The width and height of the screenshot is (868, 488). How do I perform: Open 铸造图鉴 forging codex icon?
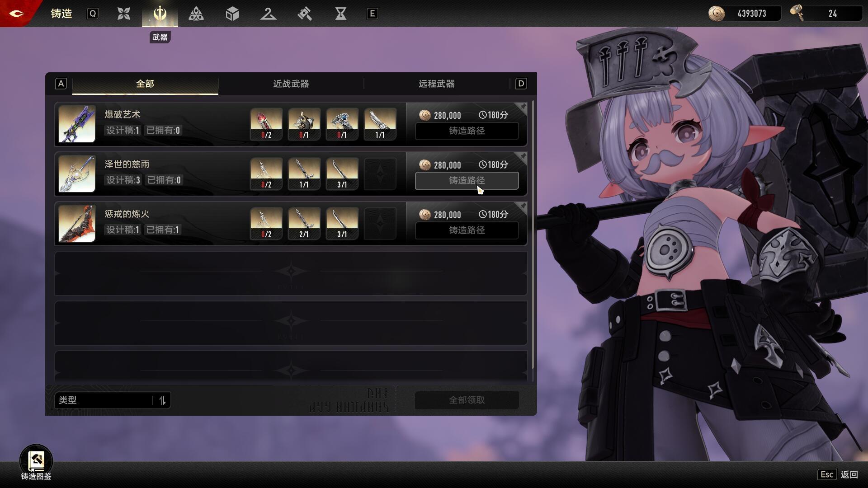pyautogui.click(x=36, y=461)
